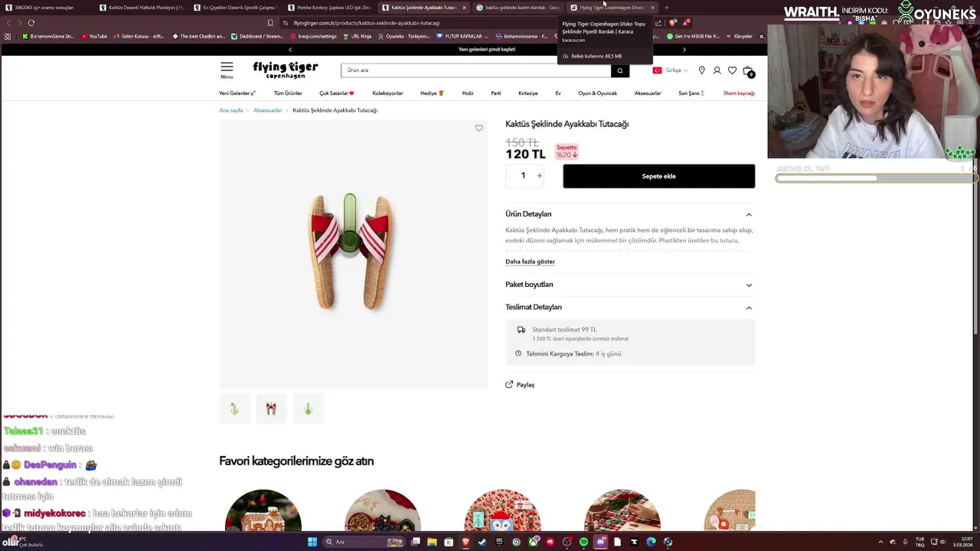Open the wishlist heart in header
Viewport: 980px width, 551px height.
[x=732, y=70]
